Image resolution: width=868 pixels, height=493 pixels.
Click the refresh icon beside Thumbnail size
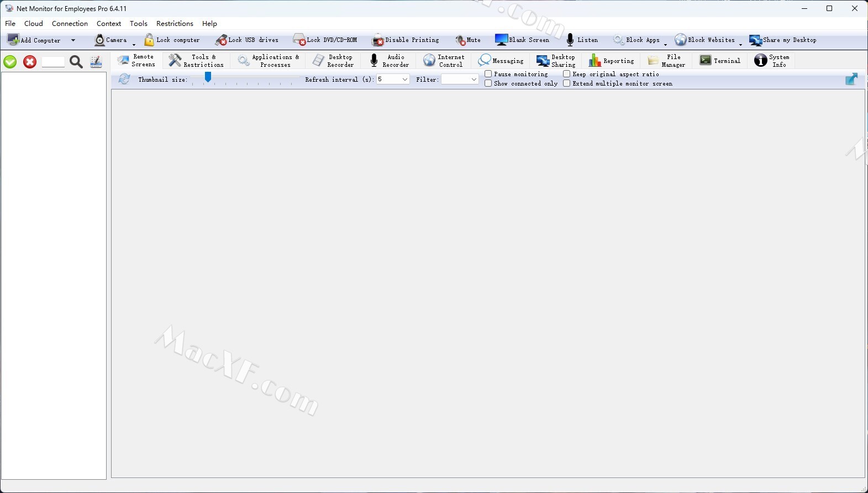click(124, 79)
